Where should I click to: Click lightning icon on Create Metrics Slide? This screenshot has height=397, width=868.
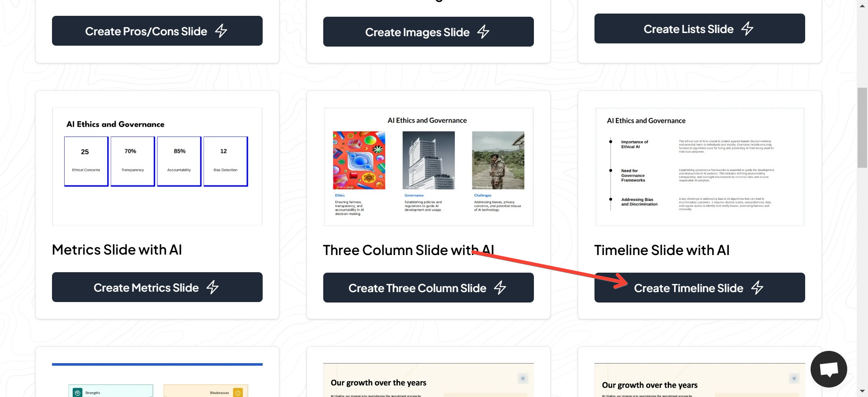pos(212,287)
